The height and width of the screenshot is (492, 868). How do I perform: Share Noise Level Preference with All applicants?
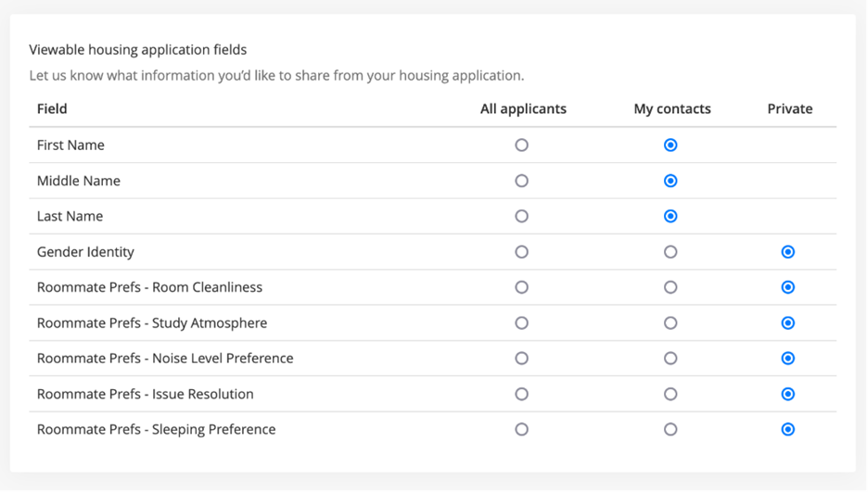[521, 359]
